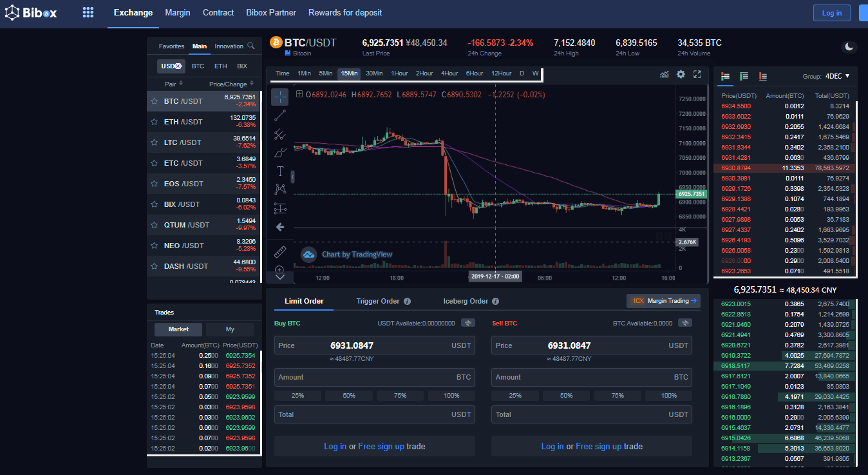Favorite the LTC/USDT pair star
The width and height of the screenshot is (868, 475).
tap(154, 142)
